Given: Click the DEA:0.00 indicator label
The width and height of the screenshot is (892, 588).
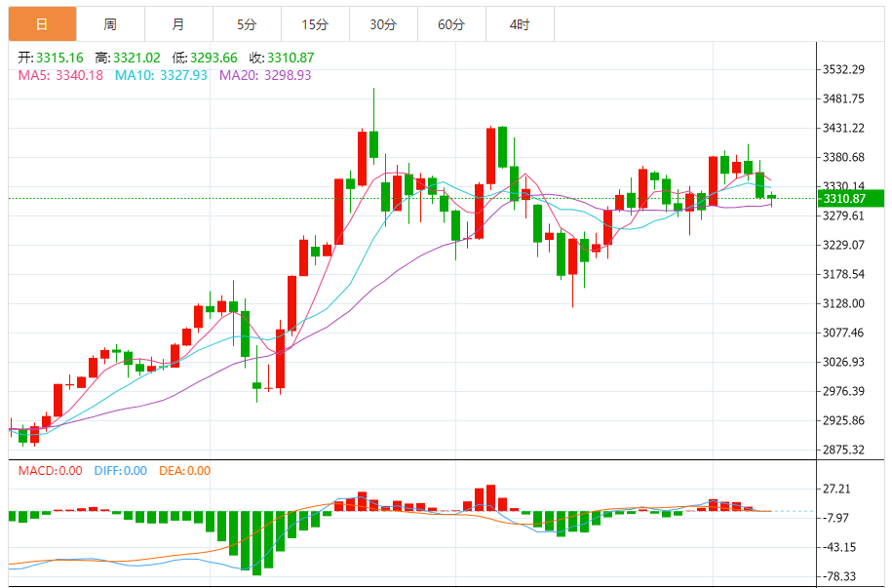Looking at the screenshot, I should tap(185, 471).
